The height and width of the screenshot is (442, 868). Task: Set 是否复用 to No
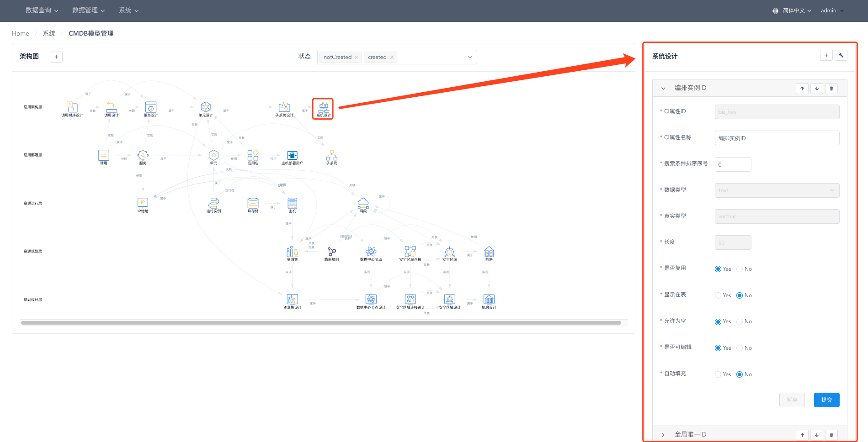(740, 269)
